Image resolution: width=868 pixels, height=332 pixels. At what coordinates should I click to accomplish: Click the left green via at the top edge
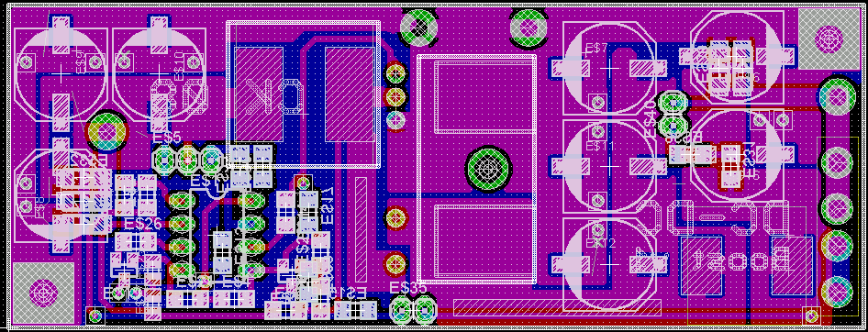pyautogui.click(x=419, y=27)
